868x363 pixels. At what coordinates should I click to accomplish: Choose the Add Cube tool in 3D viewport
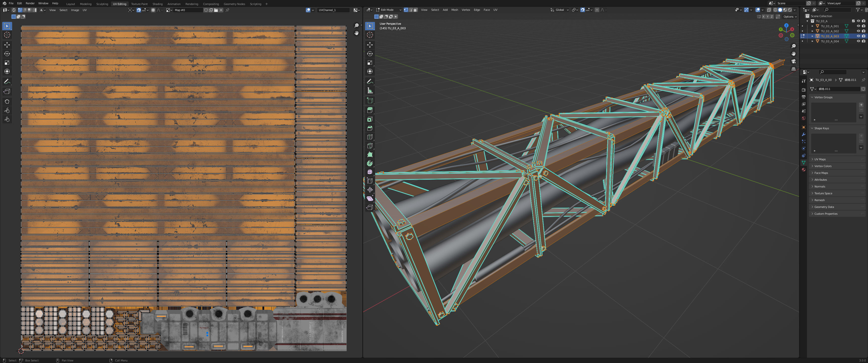[x=370, y=100]
